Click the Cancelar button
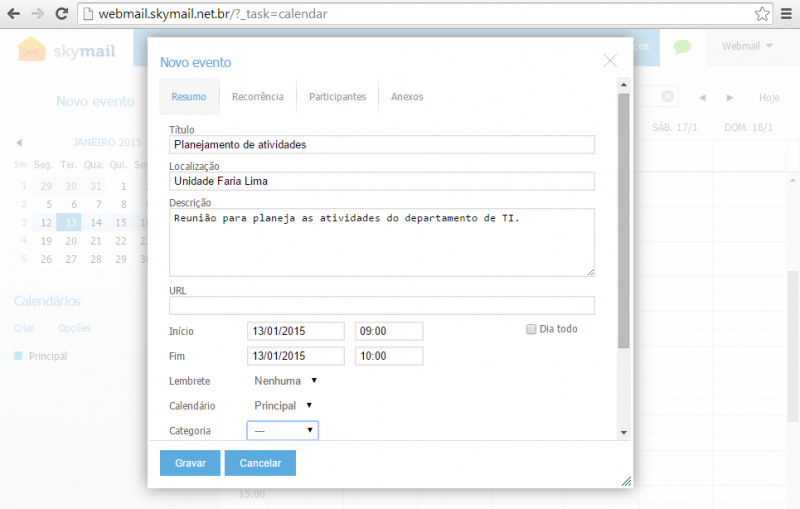 coord(260,463)
